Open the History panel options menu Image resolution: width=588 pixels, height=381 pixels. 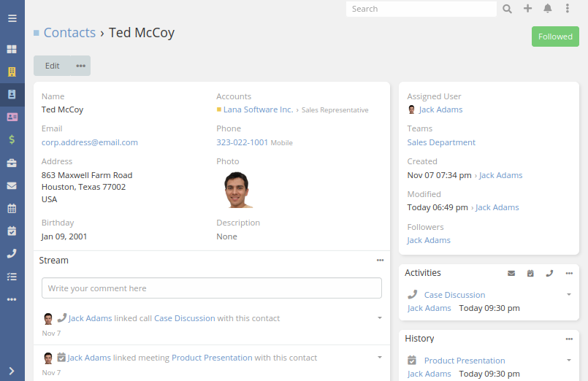pos(569,339)
